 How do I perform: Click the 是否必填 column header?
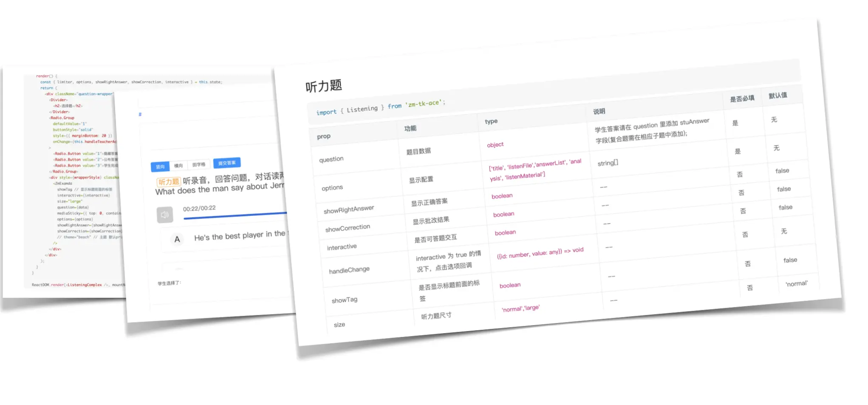tap(743, 98)
